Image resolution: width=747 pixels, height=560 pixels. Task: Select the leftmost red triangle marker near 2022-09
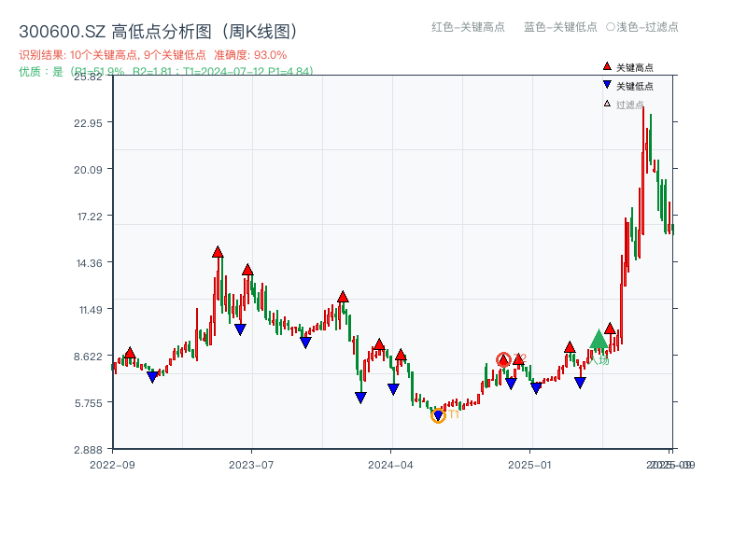pyautogui.click(x=129, y=355)
